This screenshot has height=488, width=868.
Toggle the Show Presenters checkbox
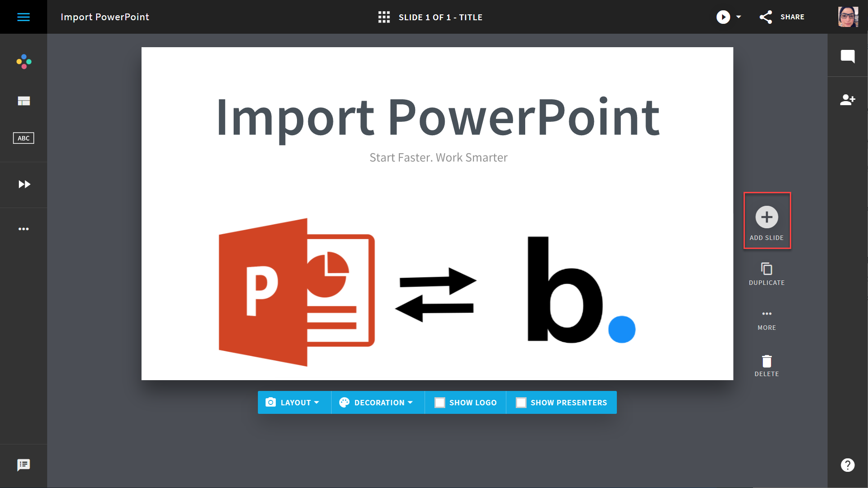520,401
